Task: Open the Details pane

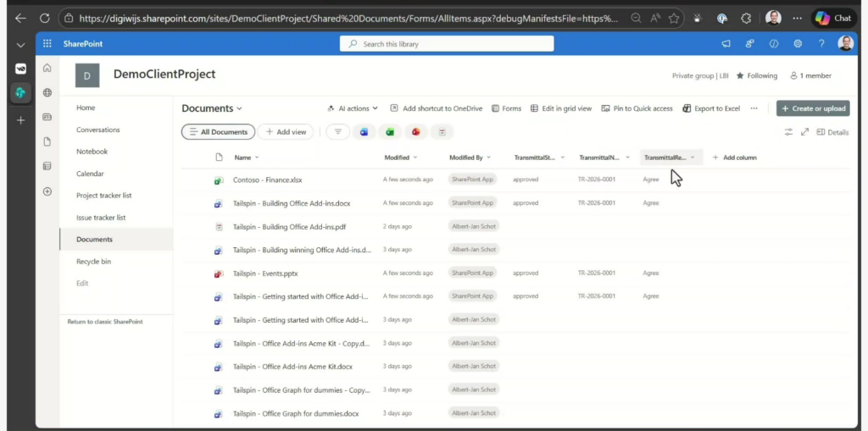Action: pyautogui.click(x=832, y=132)
